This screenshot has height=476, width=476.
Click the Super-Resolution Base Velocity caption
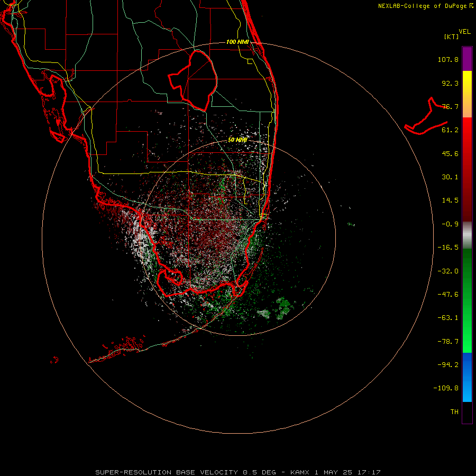238,472
